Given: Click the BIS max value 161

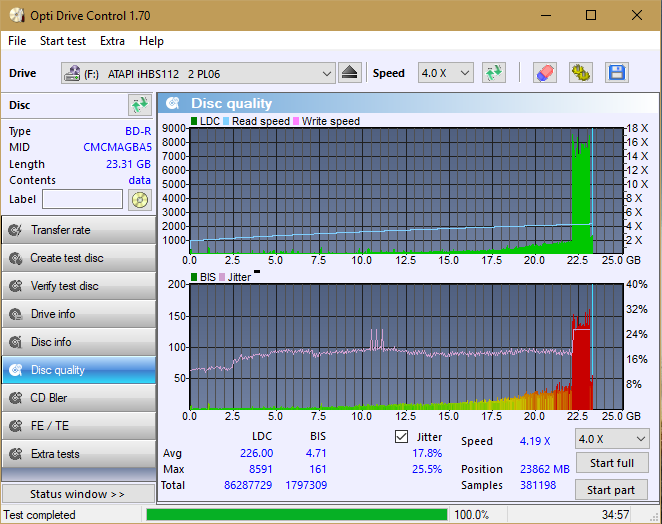Looking at the screenshot, I should pyautogui.click(x=317, y=469).
